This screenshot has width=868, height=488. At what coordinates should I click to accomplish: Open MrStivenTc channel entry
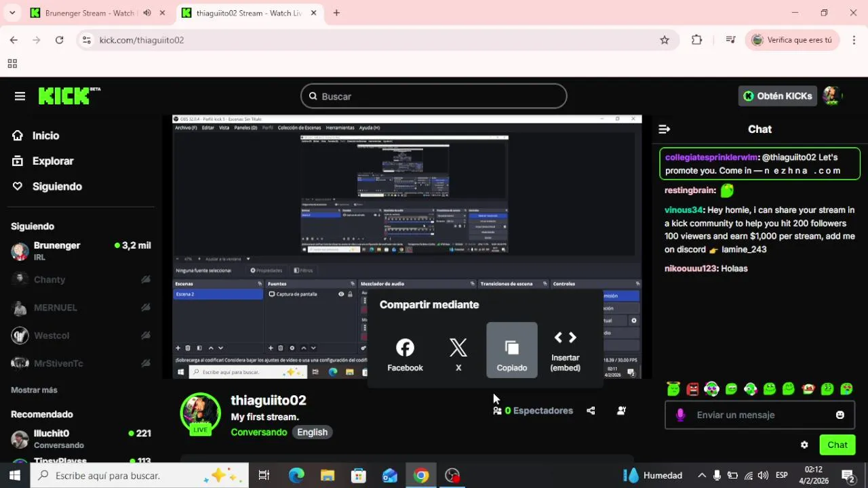coord(81,363)
